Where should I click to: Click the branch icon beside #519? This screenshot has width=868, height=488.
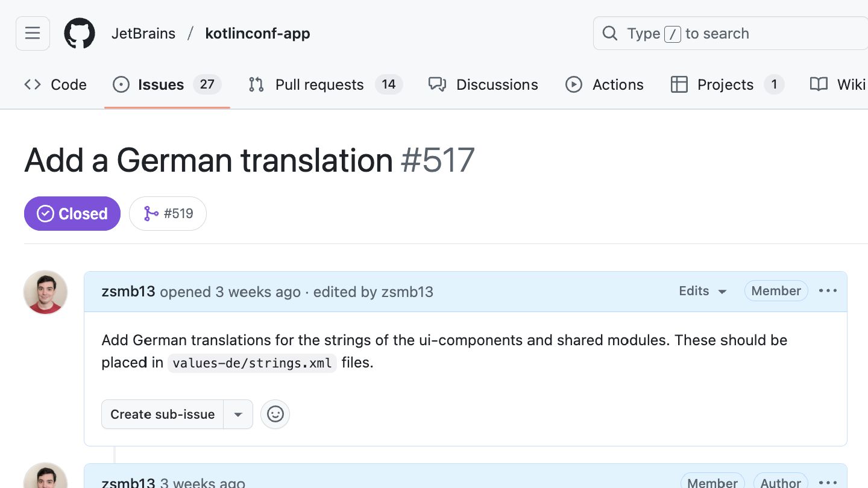pyautogui.click(x=151, y=213)
